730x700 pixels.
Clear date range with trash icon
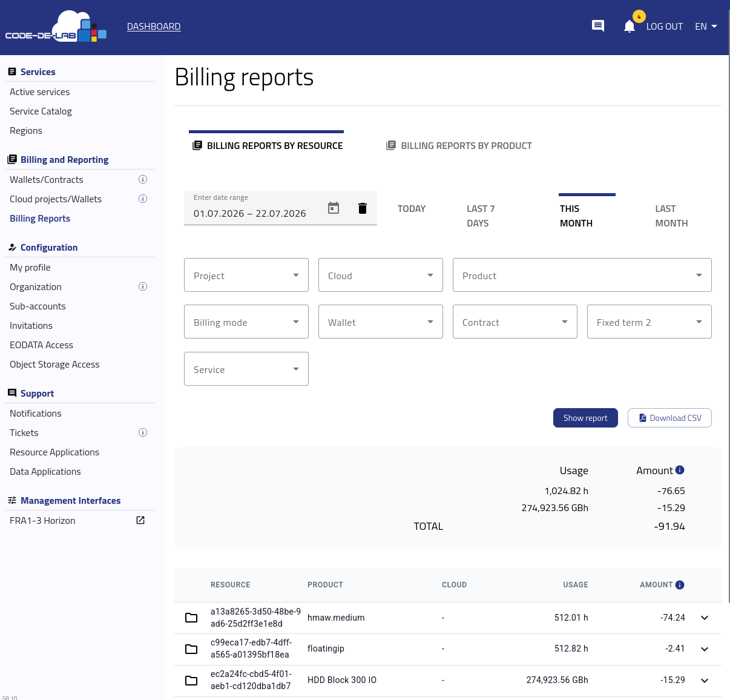(363, 208)
